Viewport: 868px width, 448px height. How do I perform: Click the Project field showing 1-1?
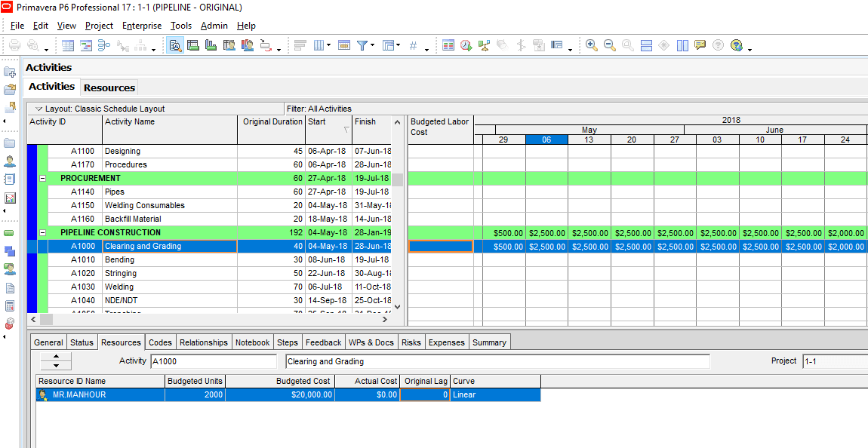pos(835,361)
